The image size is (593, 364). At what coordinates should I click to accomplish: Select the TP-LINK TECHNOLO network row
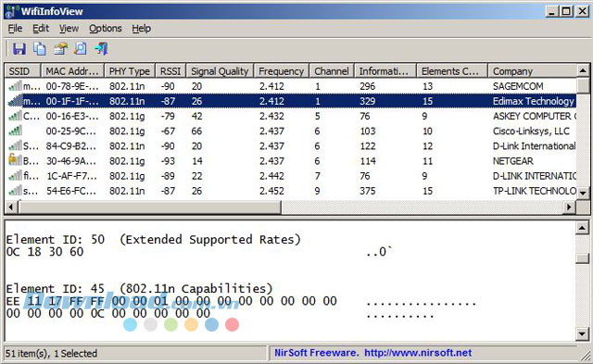pos(290,191)
